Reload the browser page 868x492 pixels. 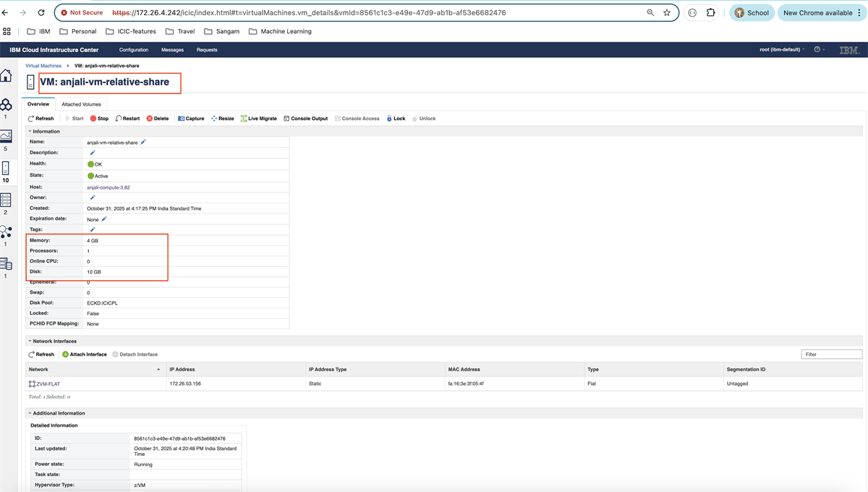pos(41,13)
